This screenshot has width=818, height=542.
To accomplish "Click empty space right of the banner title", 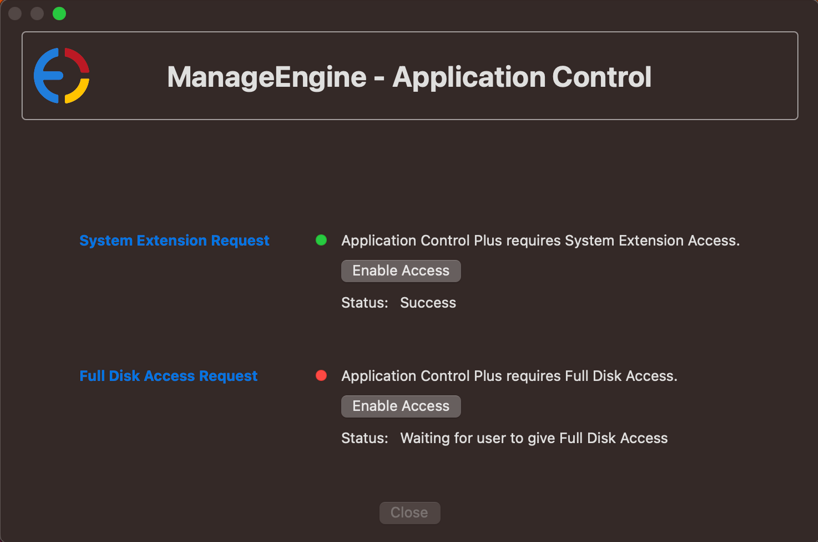I will (725, 77).
